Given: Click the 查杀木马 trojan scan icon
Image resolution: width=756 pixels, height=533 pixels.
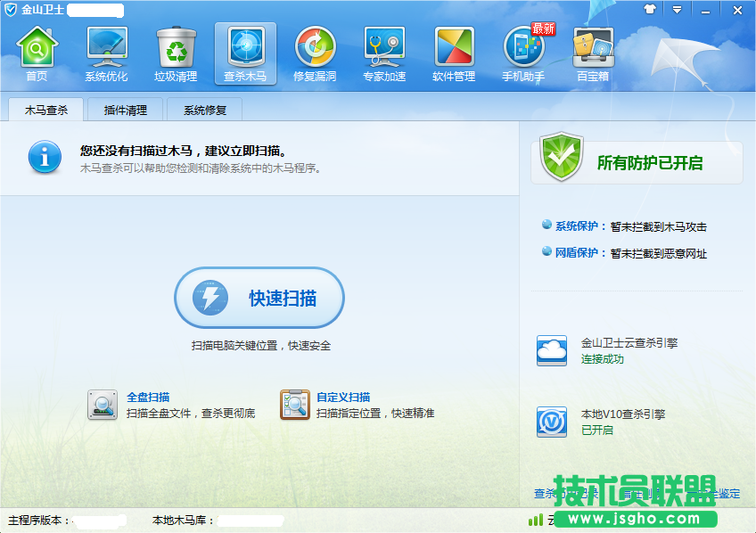Looking at the screenshot, I should (245, 53).
